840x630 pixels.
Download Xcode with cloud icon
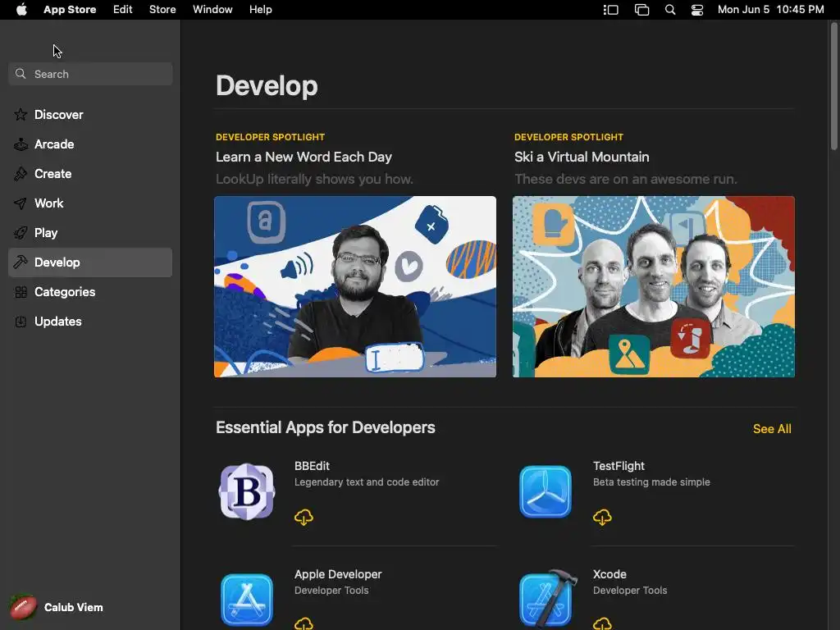pos(602,623)
